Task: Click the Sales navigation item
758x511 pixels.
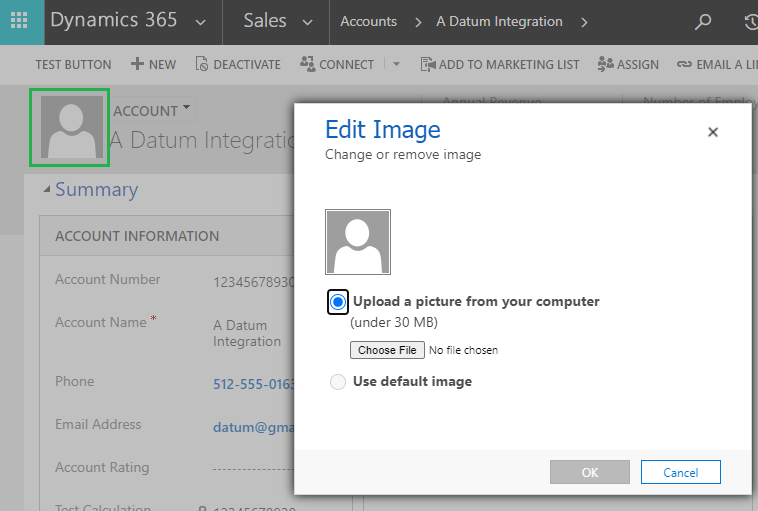Action: pyautogui.click(x=265, y=21)
